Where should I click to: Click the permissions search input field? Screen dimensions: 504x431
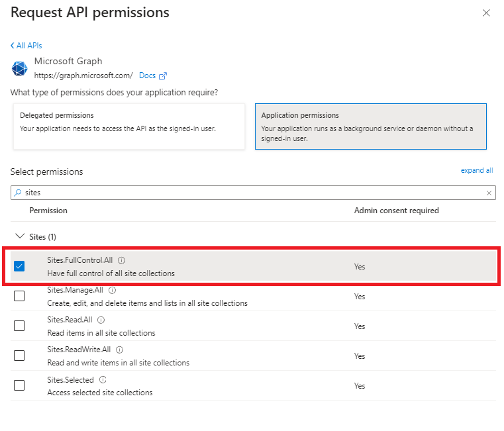[x=252, y=193]
